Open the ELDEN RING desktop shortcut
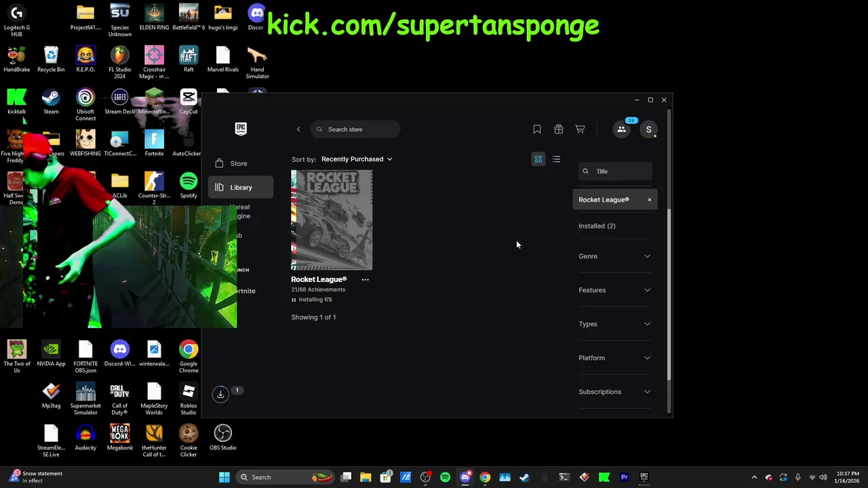868x488 pixels. 154,18
